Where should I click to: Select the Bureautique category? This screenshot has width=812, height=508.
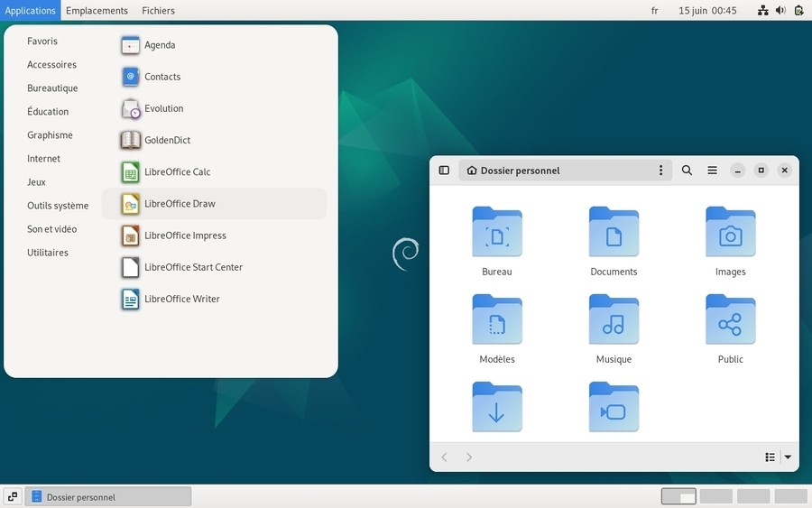[x=52, y=88]
